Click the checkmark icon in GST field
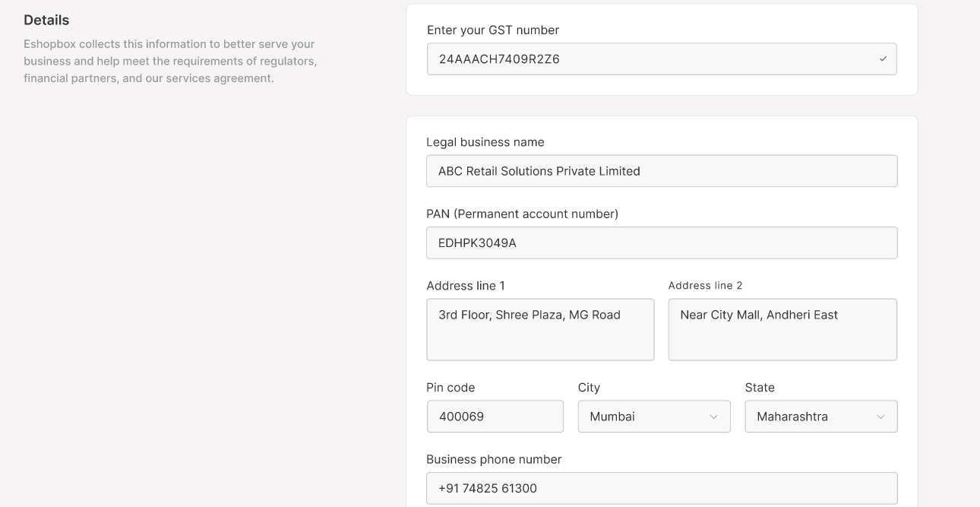This screenshot has height=507, width=980. [883, 59]
